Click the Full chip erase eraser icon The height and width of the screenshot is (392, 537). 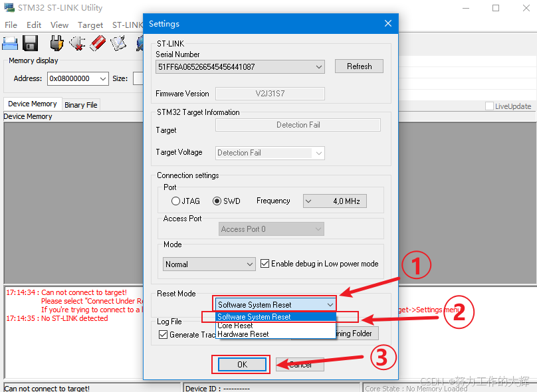coord(98,43)
